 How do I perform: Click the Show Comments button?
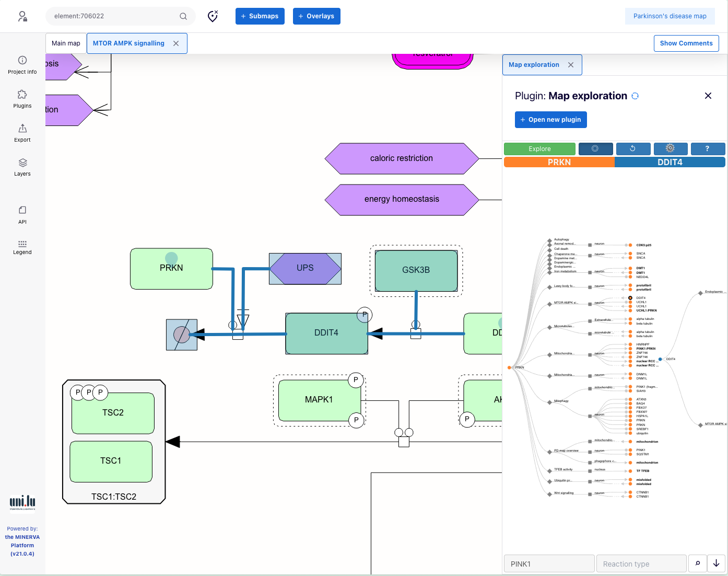tap(686, 43)
